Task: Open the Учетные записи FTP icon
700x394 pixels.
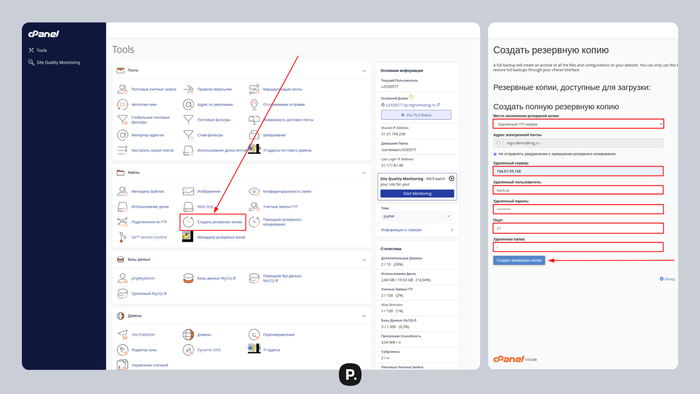Action: pos(254,207)
